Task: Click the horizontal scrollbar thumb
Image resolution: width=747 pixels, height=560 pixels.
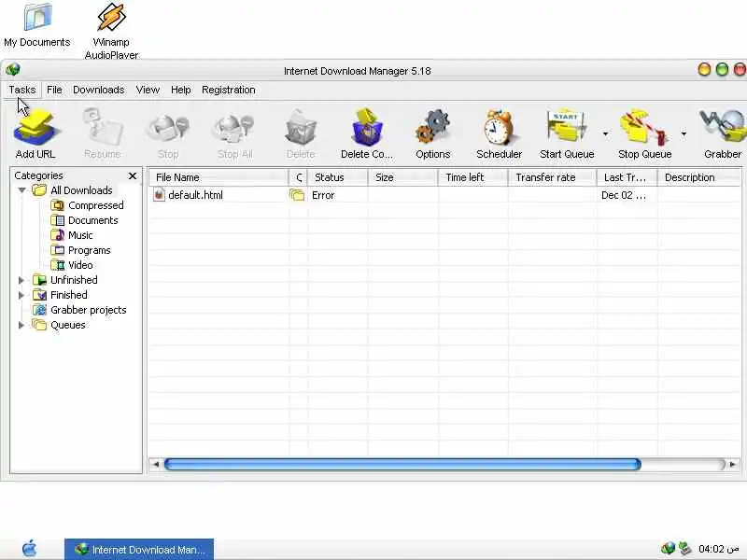Action: [402, 464]
